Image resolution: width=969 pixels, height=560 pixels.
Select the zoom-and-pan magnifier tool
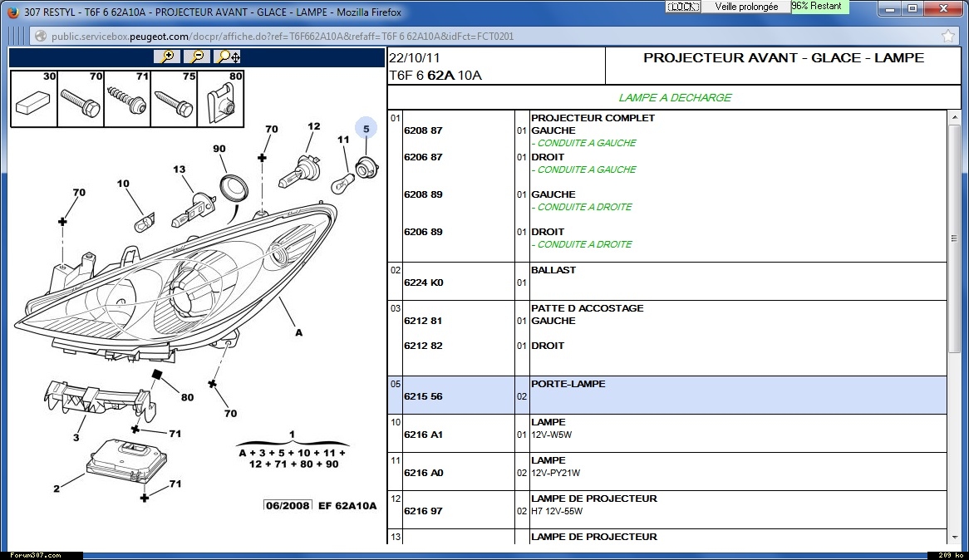point(228,56)
